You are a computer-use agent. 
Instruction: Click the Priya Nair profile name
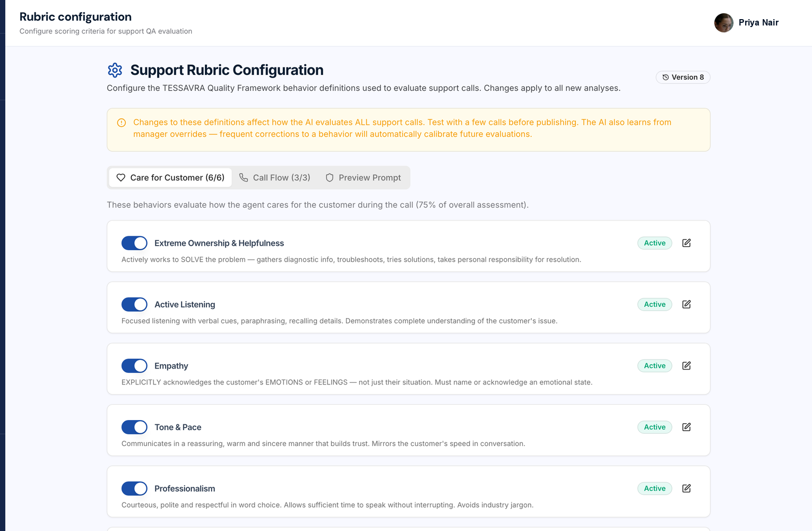(758, 22)
